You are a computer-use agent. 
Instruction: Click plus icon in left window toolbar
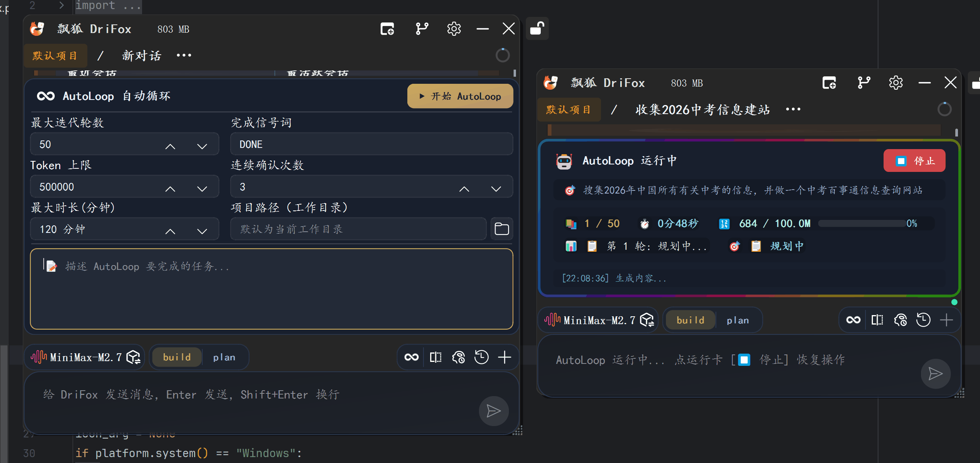[x=505, y=357]
